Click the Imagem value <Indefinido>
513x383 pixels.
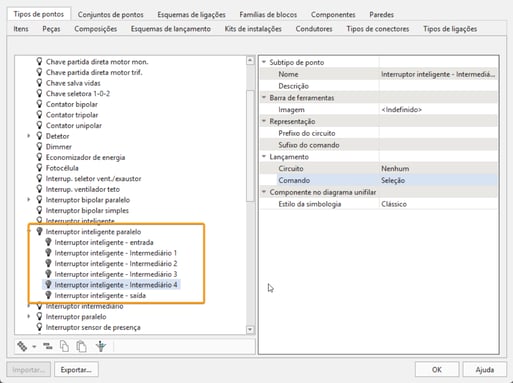[438, 109]
